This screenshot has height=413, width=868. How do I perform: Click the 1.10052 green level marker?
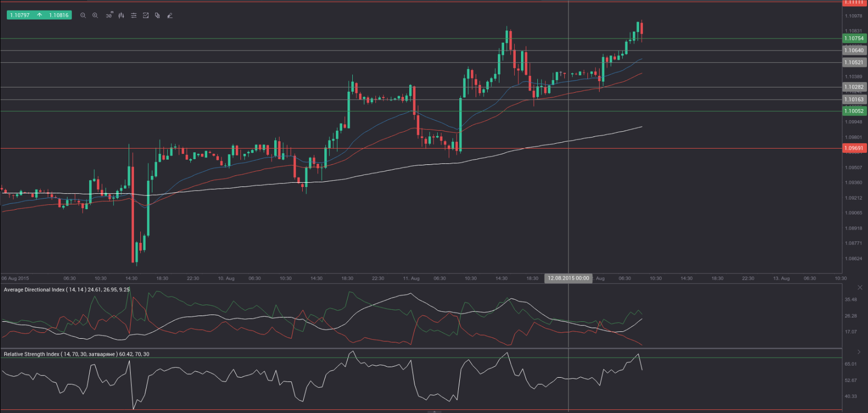tap(854, 111)
